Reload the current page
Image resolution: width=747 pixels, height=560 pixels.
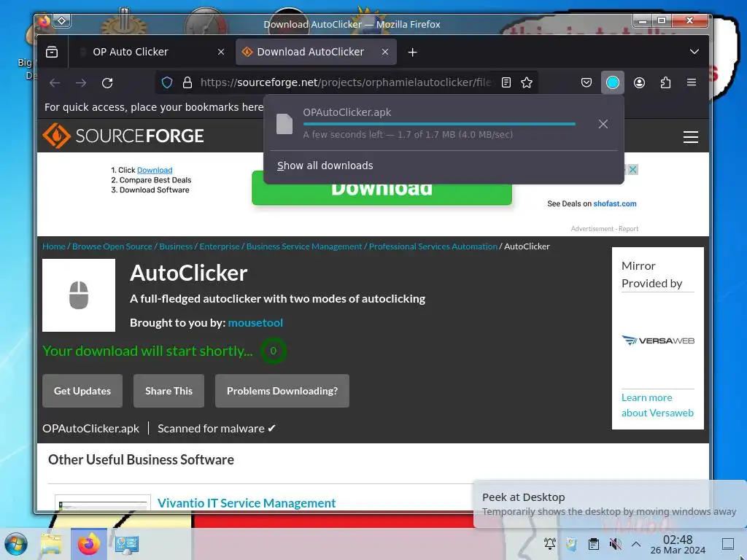click(x=107, y=83)
